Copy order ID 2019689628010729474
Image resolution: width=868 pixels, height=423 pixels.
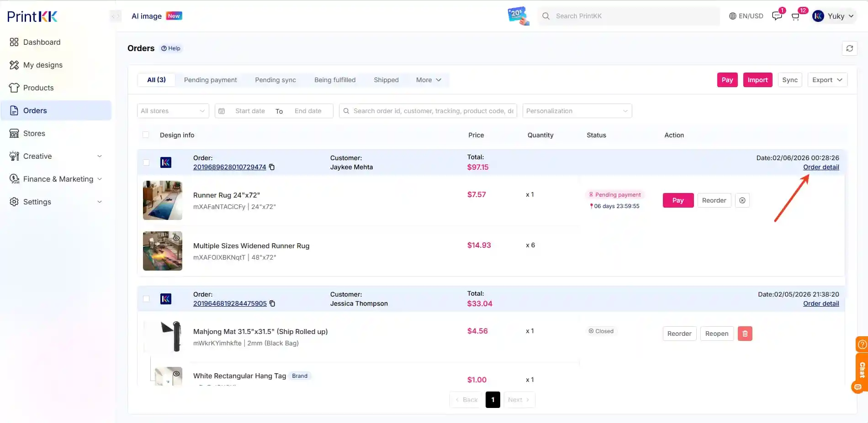click(272, 167)
